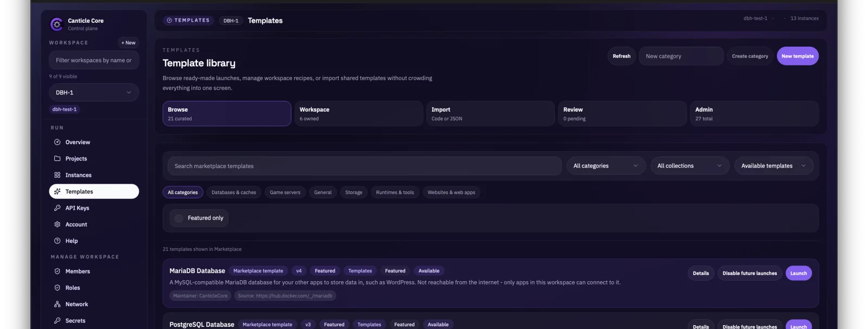Launch the MariaDB Database template
This screenshot has height=329, width=868.
[799, 273]
